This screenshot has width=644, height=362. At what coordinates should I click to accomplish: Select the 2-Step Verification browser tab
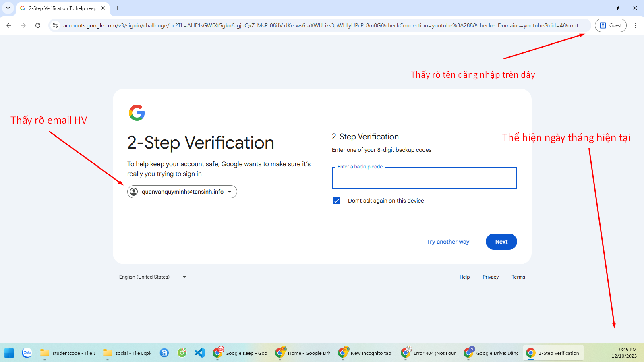pyautogui.click(x=62, y=8)
